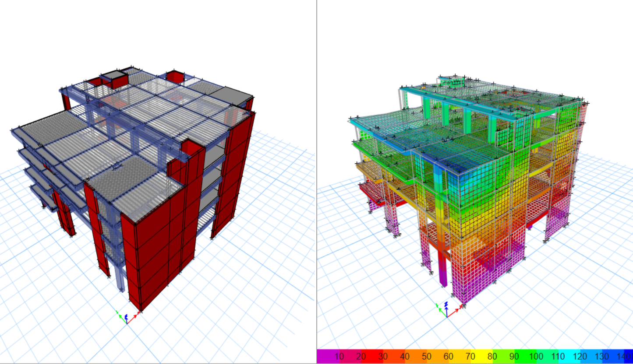This screenshot has height=364, width=633.
Task: Click the mint-green band between 100 and 110
Action: [x=548, y=357]
